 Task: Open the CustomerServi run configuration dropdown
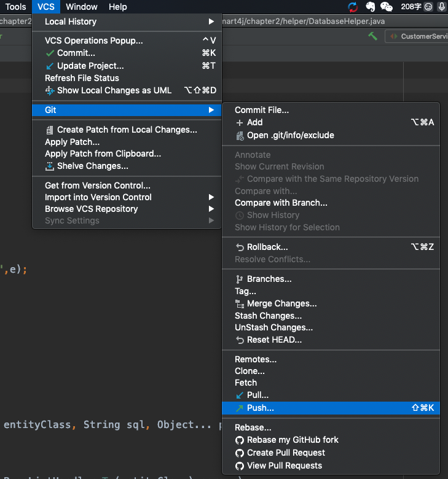417,36
